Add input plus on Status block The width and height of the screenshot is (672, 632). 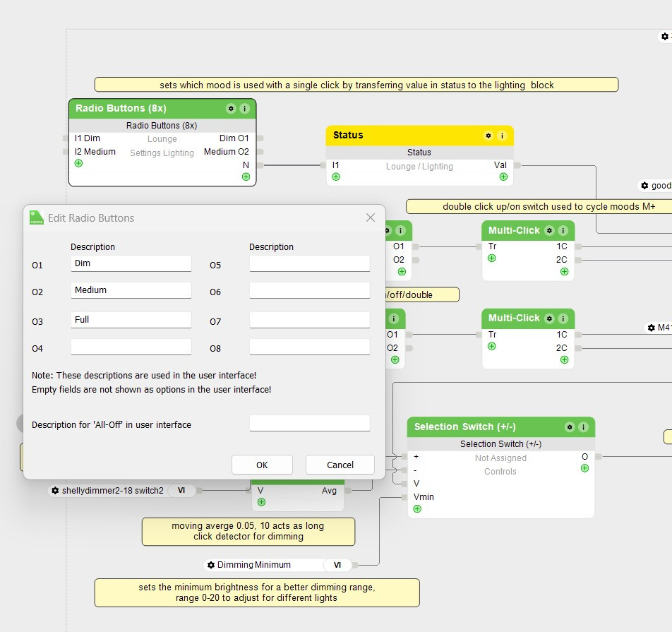coord(336,177)
